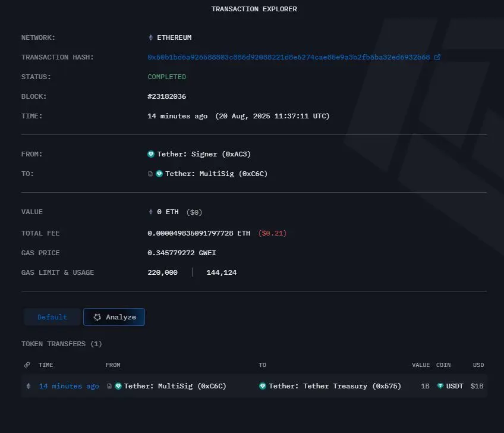Click Tether icon in token transfer FROM cell
This screenshot has height=433, width=504.
118,386
